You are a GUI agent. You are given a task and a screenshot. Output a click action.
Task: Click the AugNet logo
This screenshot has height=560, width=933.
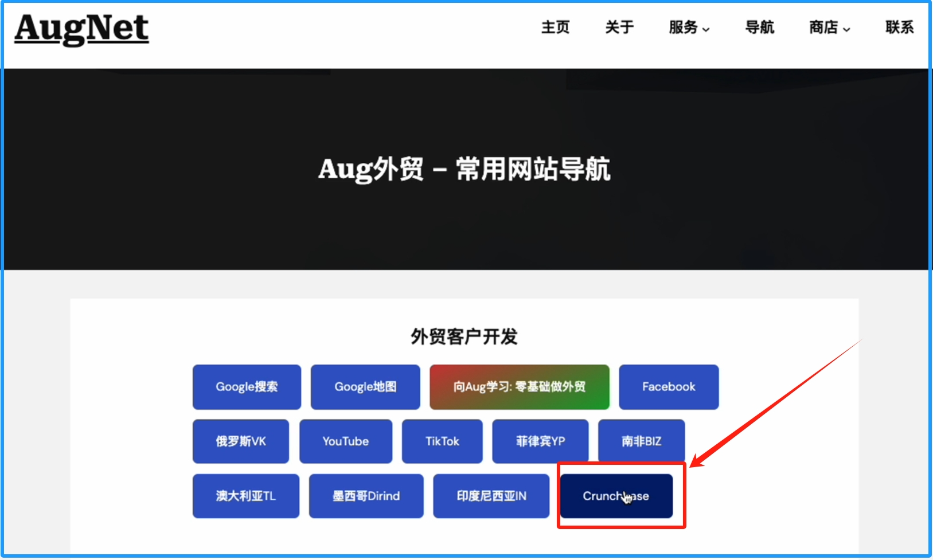pyautogui.click(x=81, y=29)
